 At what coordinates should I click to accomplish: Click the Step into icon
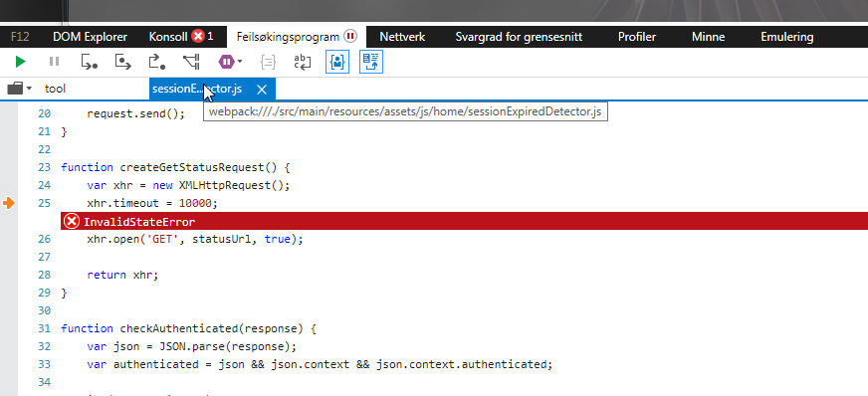(x=90, y=62)
